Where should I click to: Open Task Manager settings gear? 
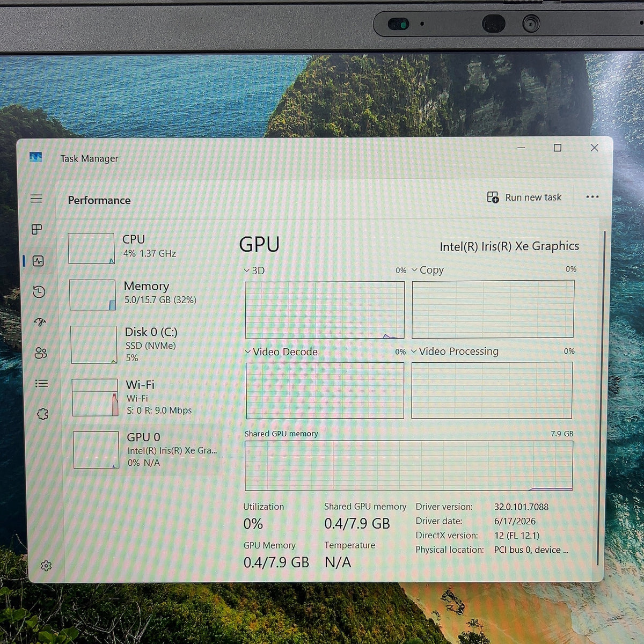[46, 566]
